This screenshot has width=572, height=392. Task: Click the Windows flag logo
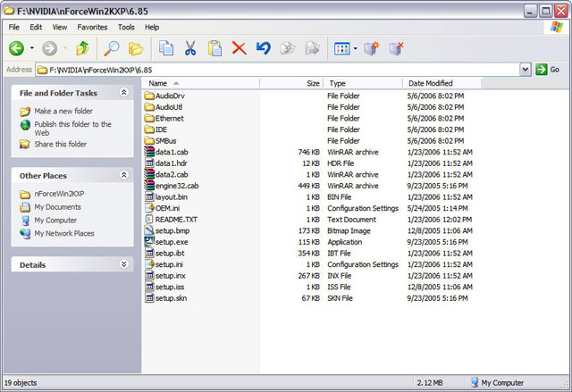(557, 27)
